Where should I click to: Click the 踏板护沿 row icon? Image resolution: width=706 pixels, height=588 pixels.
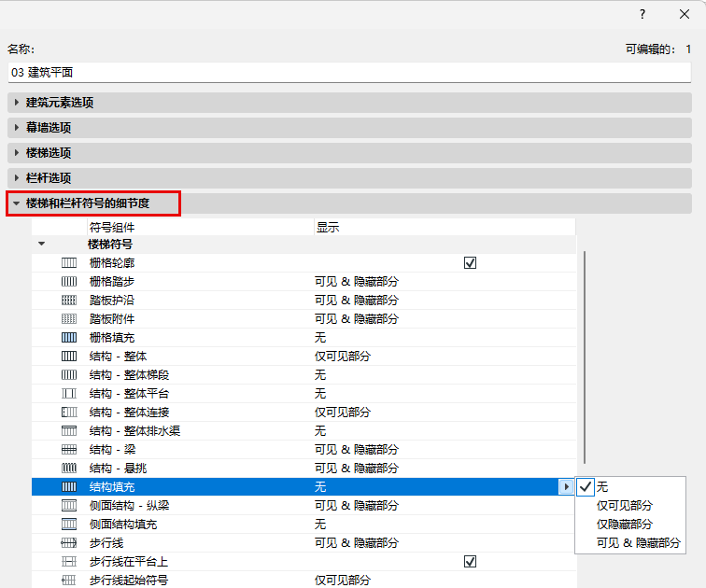[69, 301]
